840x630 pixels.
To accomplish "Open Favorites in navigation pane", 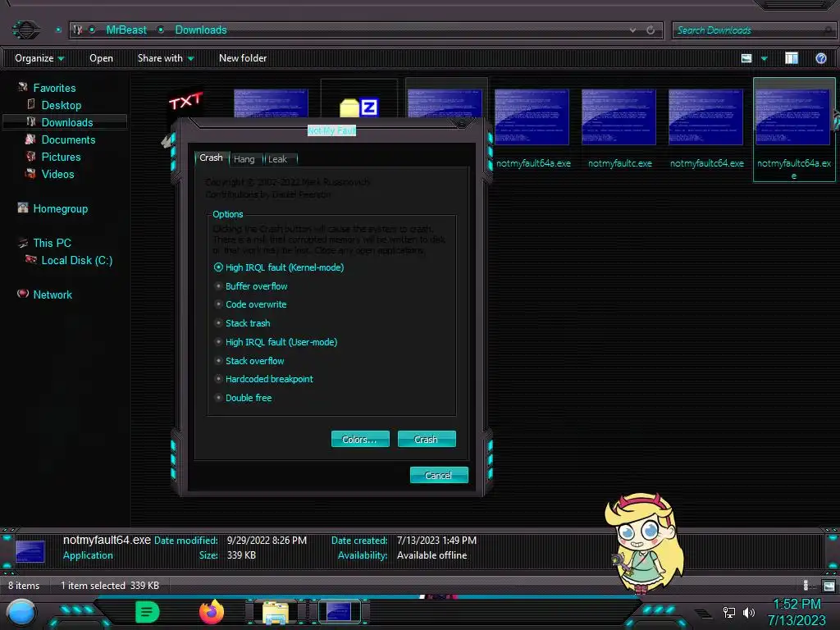I will tap(54, 88).
